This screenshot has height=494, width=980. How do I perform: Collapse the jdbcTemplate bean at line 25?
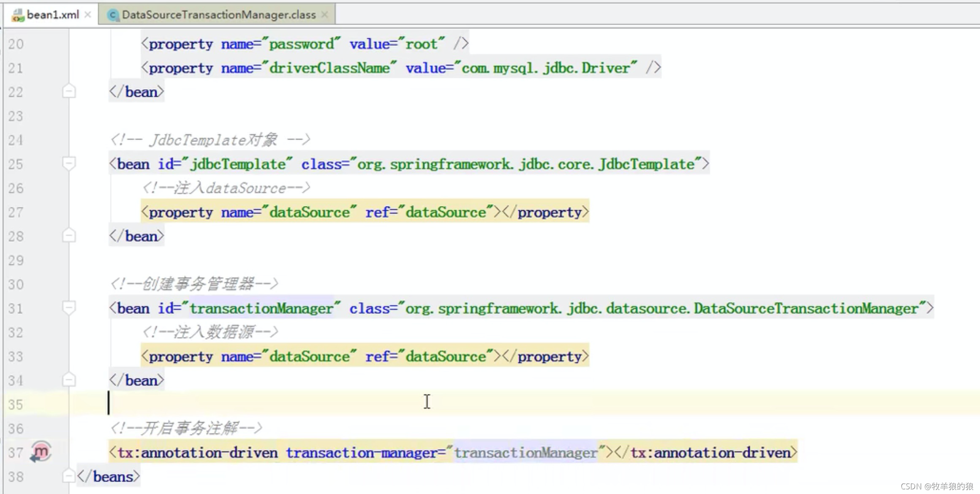point(68,163)
